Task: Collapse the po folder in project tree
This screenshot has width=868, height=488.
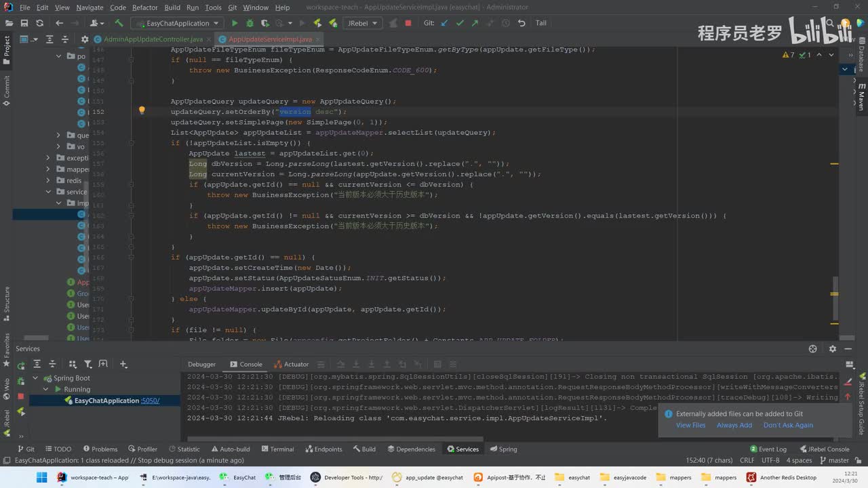Action: click(x=59, y=56)
